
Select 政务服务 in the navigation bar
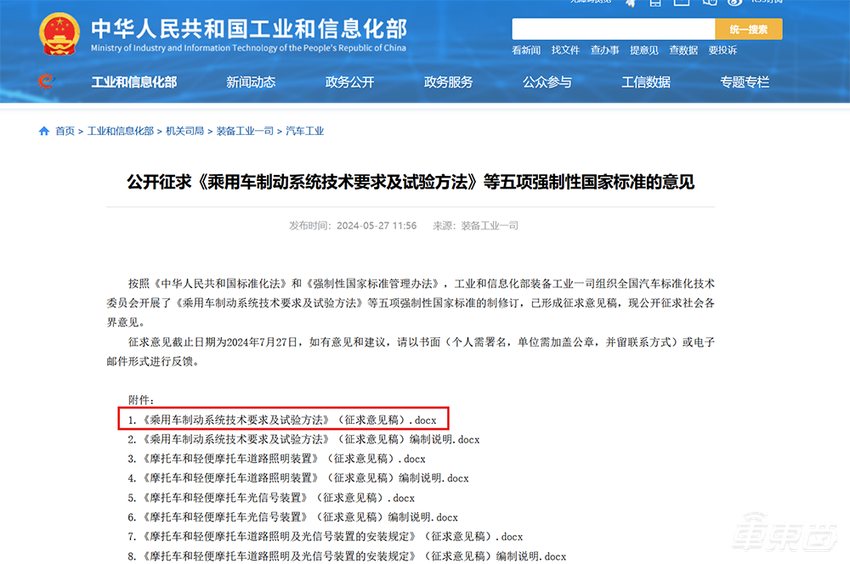tap(448, 82)
